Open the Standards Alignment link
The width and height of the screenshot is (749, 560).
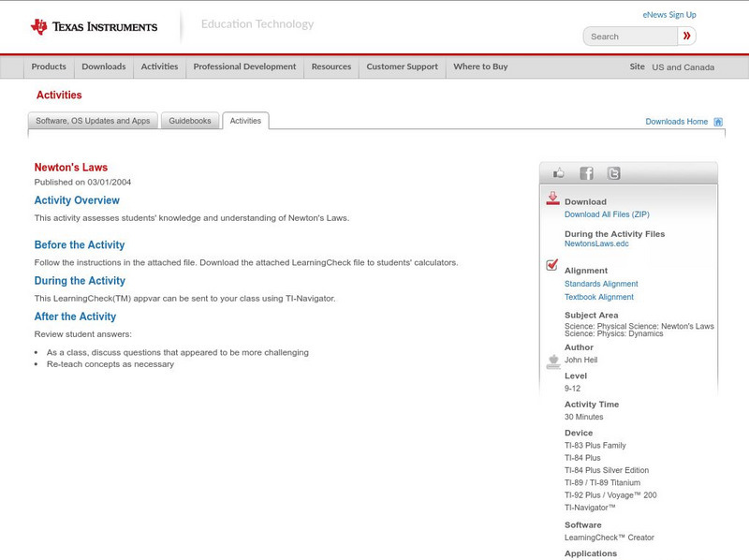coord(601,284)
